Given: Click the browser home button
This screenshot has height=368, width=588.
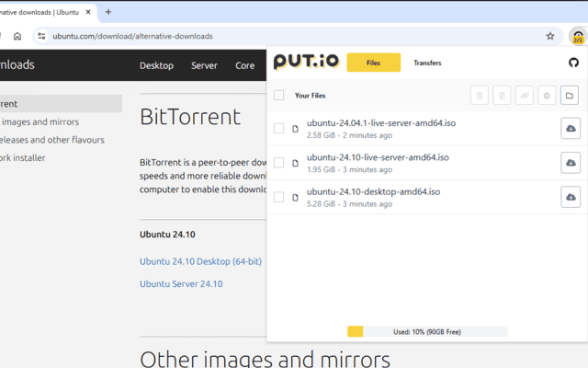Looking at the screenshot, I should [x=17, y=36].
